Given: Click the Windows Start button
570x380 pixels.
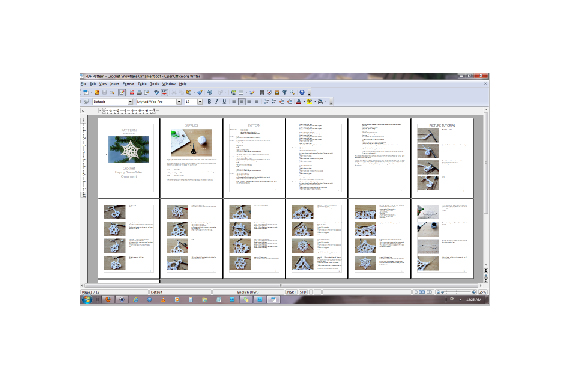Looking at the screenshot, I should pos(87,300).
